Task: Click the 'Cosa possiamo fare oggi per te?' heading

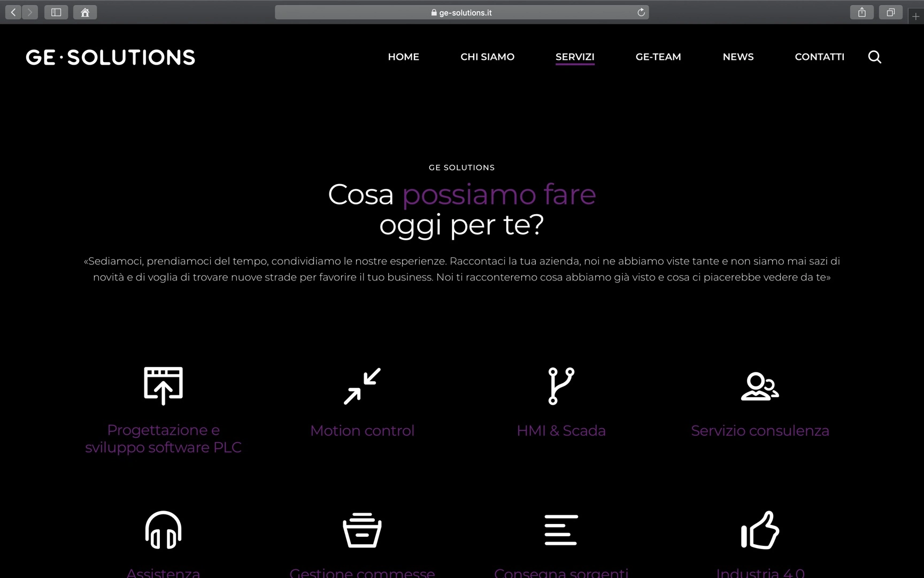Action: point(462,209)
